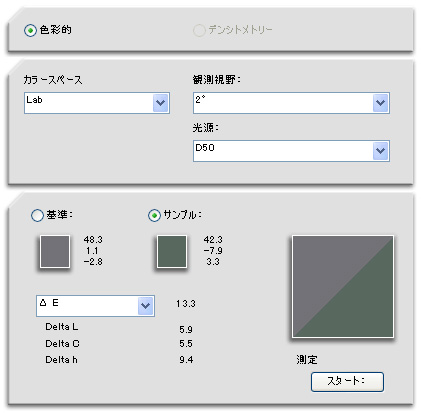
Task: Select the デンシトメトリー radio button
Action: [x=199, y=30]
